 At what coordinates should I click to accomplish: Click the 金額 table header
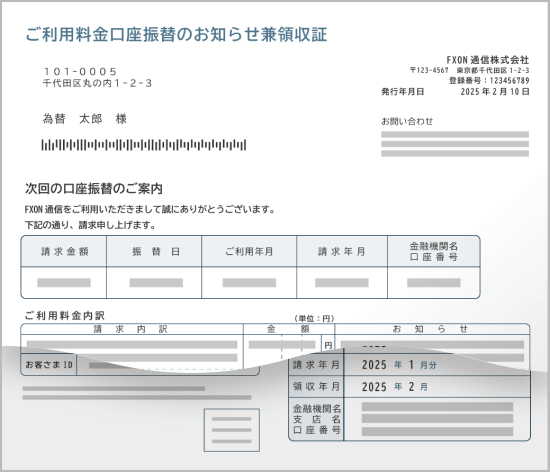pyautogui.click(x=289, y=329)
